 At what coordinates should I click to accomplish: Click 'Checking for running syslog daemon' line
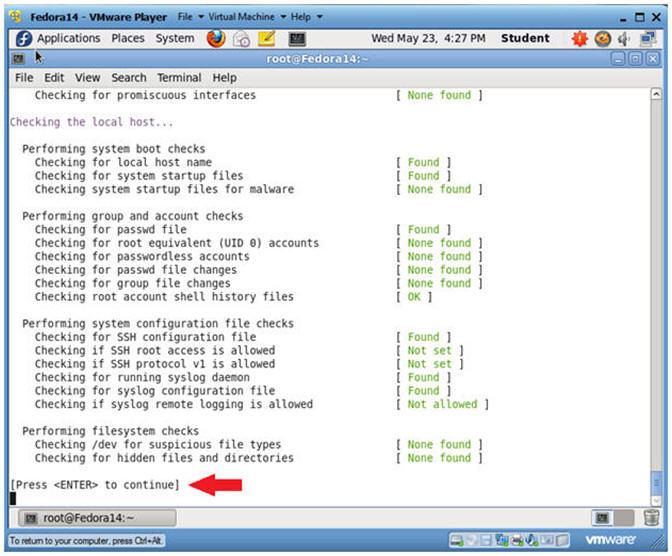pyautogui.click(x=142, y=377)
